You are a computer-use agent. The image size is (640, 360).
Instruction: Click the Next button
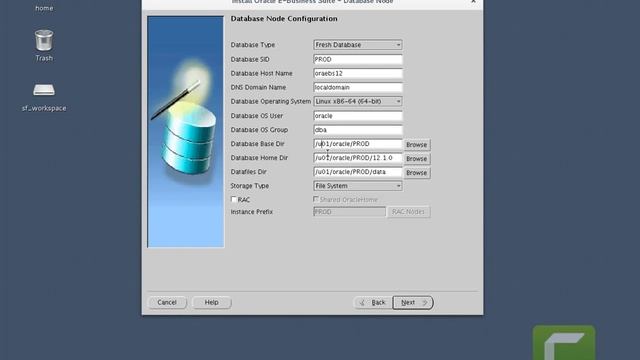[x=413, y=302]
